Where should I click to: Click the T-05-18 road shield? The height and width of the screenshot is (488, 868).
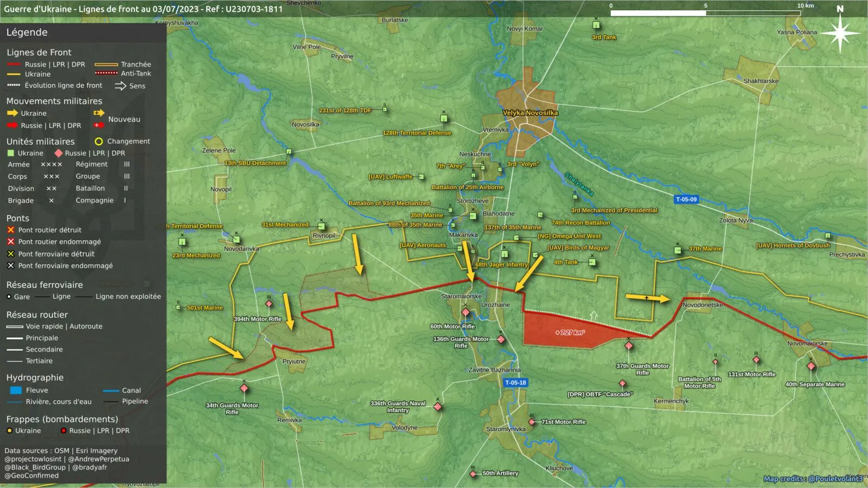pyautogui.click(x=515, y=383)
